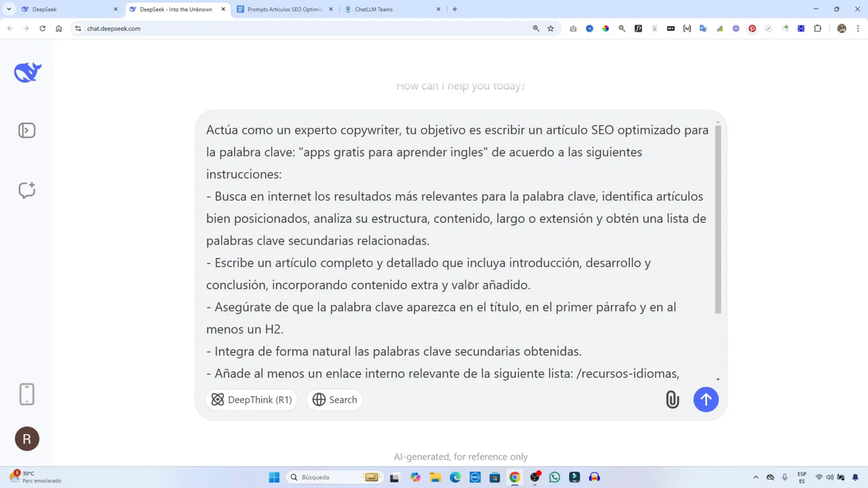
Task: Launch WhatsApp from the taskbar
Action: tap(553, 477)
